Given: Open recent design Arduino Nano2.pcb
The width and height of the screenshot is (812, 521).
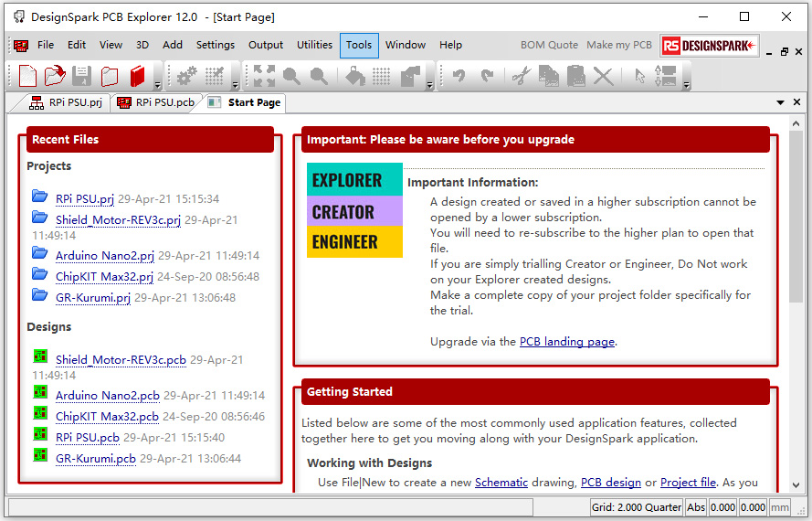Looking at the screenshot, I should pos(107,396).
